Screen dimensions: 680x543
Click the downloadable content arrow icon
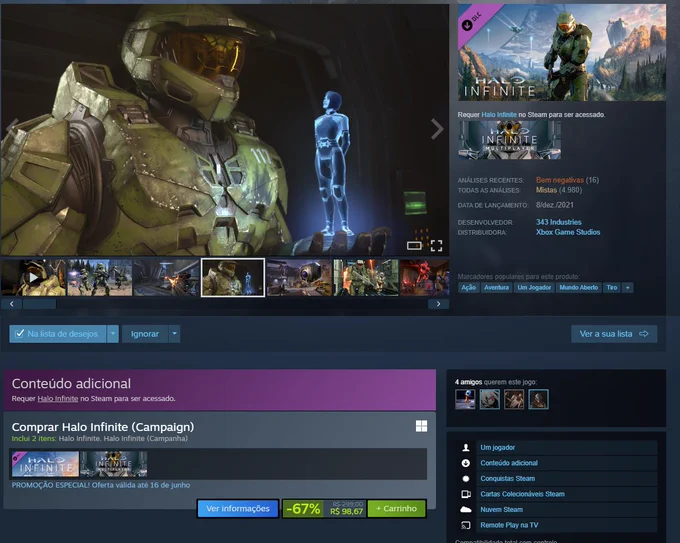[x=466, y=463]
